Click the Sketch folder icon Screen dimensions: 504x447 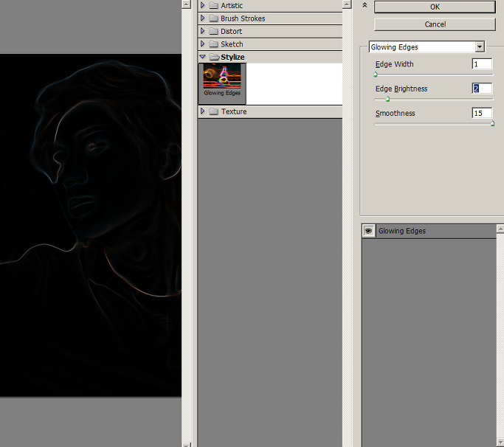pyautogui.click(x=213, y=44)
